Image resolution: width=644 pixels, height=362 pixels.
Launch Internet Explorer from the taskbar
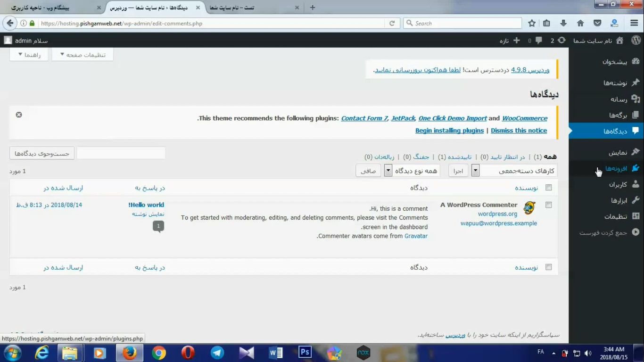coord(42,353)
